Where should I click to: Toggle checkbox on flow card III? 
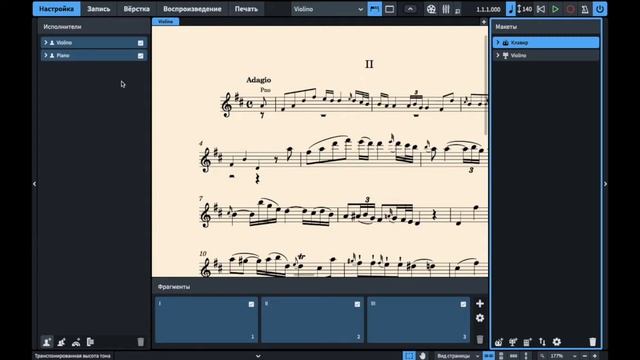463,304
